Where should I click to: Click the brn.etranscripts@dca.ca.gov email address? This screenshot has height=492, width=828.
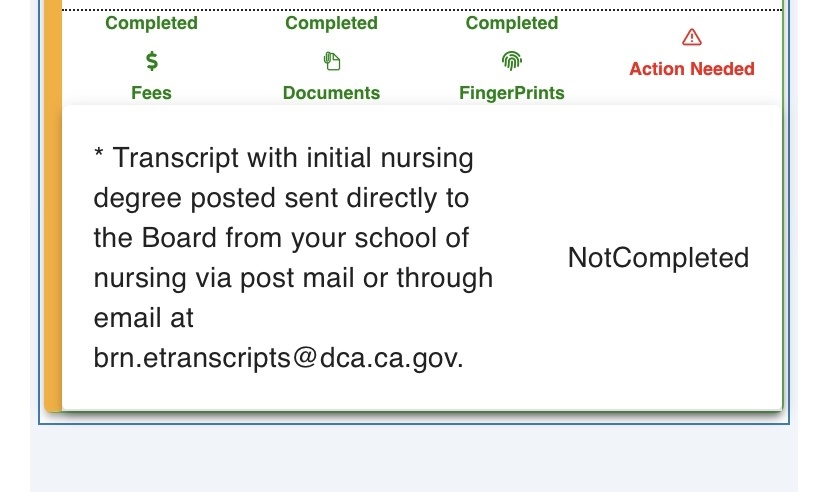(x=278, y=358)
